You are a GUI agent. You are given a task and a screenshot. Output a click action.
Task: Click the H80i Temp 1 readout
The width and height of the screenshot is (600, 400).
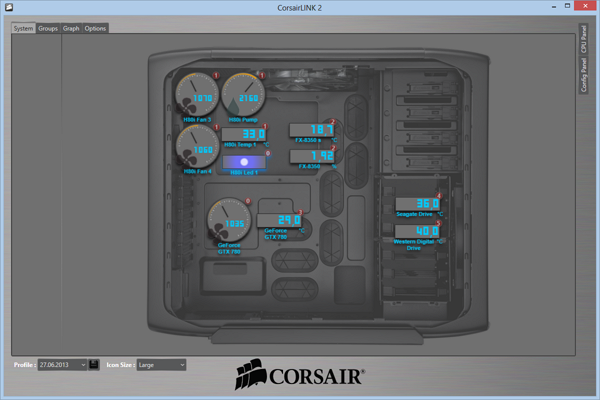[x=244, y=134]
